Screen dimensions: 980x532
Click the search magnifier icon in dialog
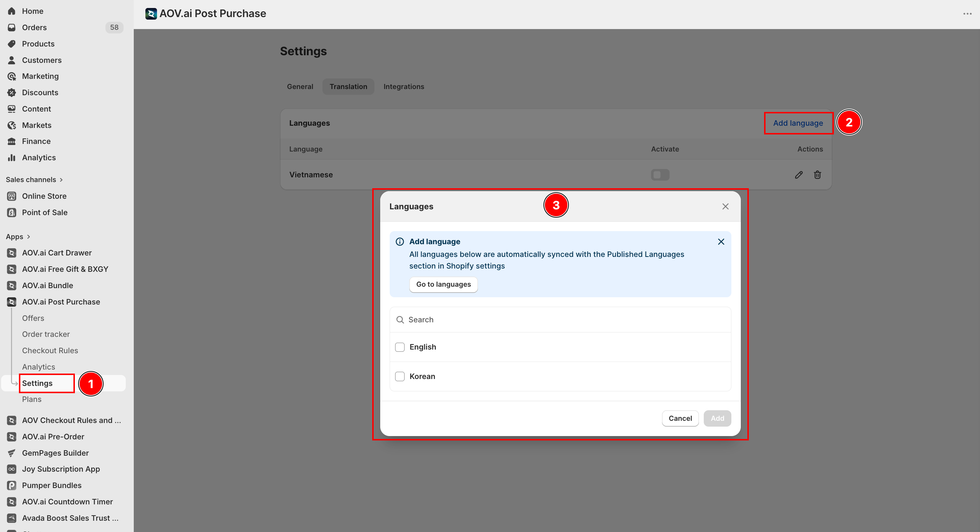point(400,320)
